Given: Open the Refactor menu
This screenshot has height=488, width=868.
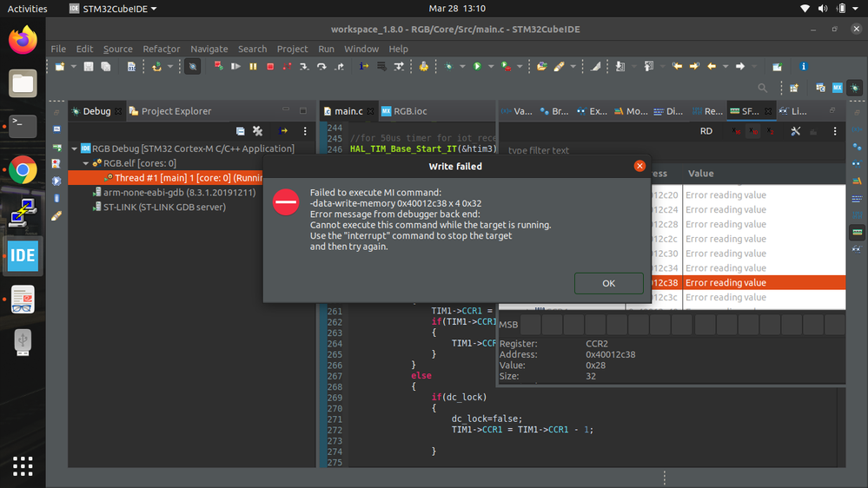Looking at the screenshot, I should [161, 49].
